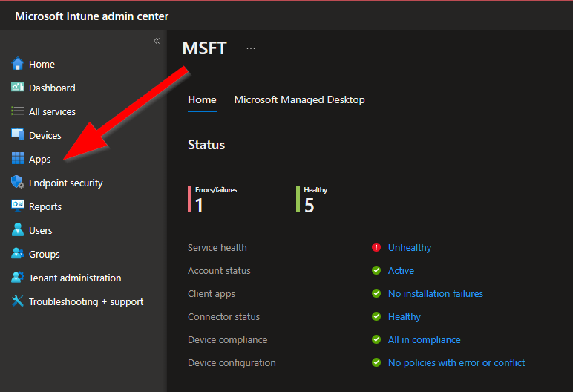The width and height of the screenshot is (573, 392).
Task: Open Troubleshooting + support in sidebar
Action: pyautogui.click(x=86, y=301)
